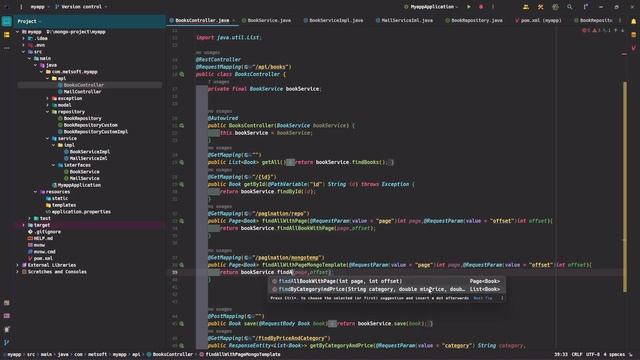Expand the .mvn folder
The height and width of the screenshot is (360, 640).
tap(24, 45)
